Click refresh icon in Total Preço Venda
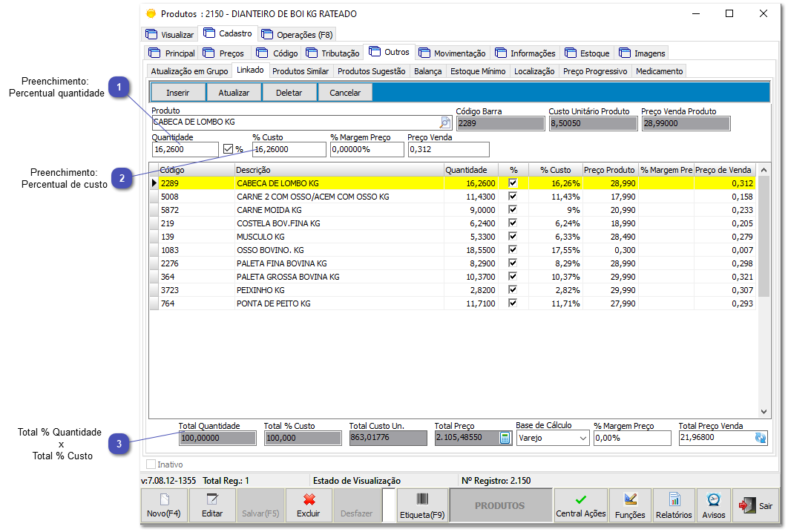This screenshot has width=788, height=532. click(x=760, y=439)
